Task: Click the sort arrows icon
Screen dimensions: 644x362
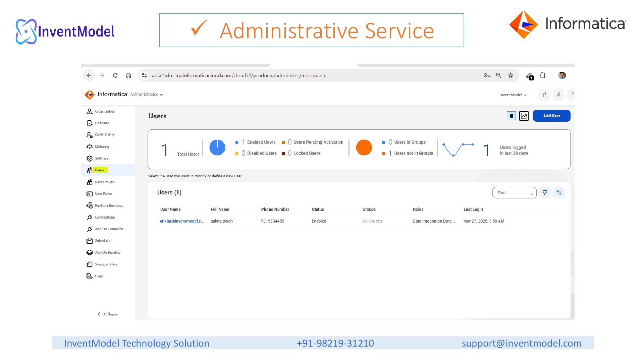Action: [x=559, y=192]
